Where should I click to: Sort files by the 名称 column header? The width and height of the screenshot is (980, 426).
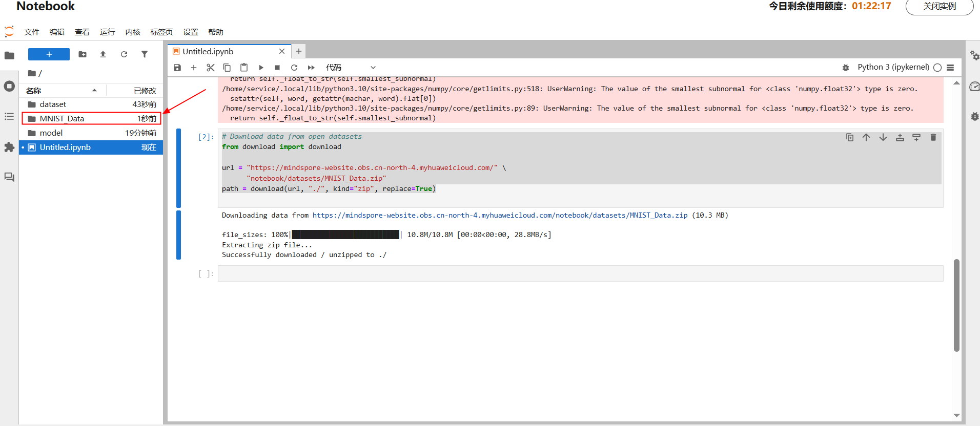[34, 91]
